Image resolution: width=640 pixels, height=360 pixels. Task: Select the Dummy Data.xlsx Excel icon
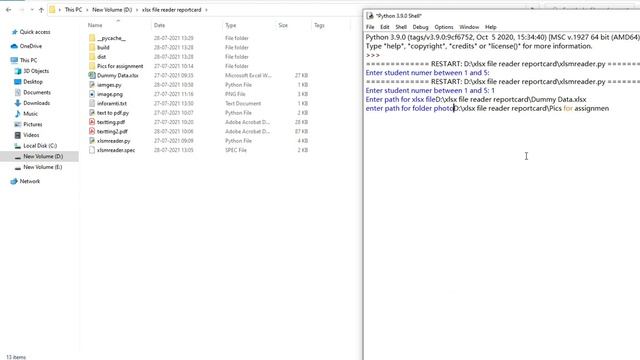92,76
